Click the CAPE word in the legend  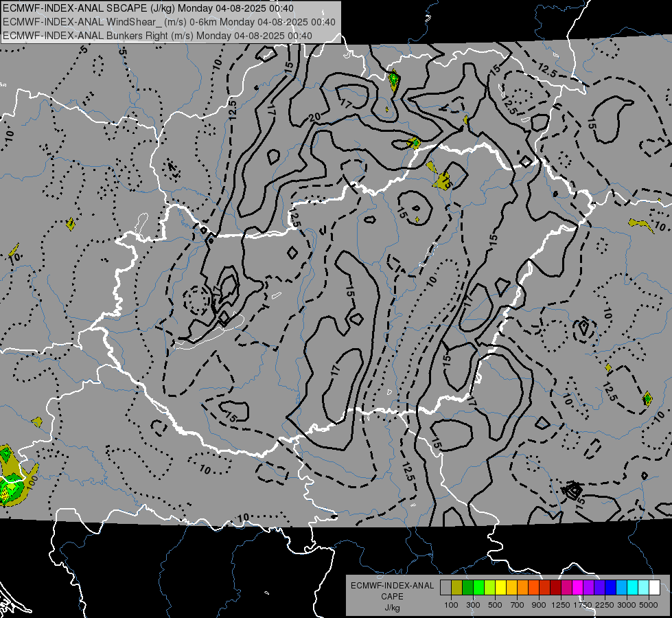393,596
